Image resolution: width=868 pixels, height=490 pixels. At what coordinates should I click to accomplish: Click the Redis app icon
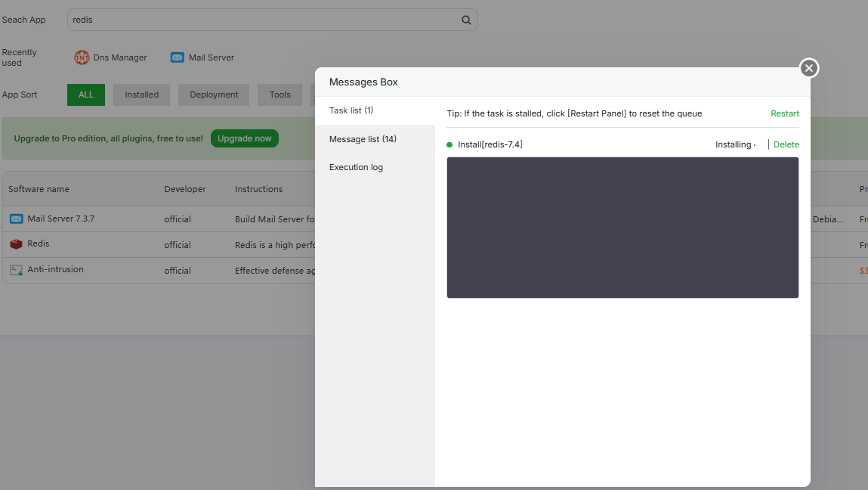pyautogui.click(x=16, y=244)
